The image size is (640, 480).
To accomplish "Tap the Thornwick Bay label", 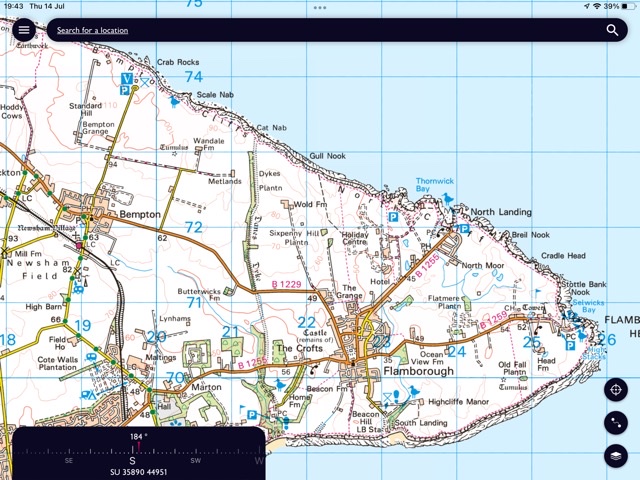I will (x=433, y=185).
